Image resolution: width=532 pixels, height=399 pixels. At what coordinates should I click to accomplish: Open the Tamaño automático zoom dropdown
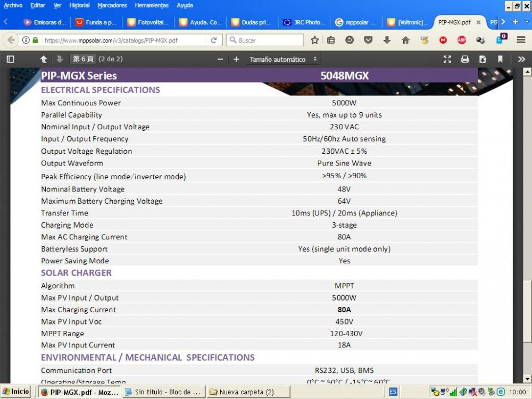[x=284, y=59]
